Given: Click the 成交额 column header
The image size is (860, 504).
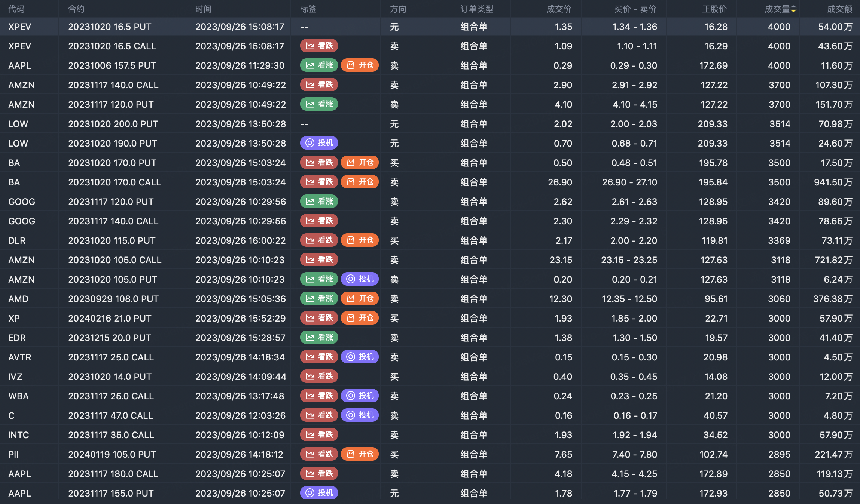Looking at the screenshot, I should (840, 9).
